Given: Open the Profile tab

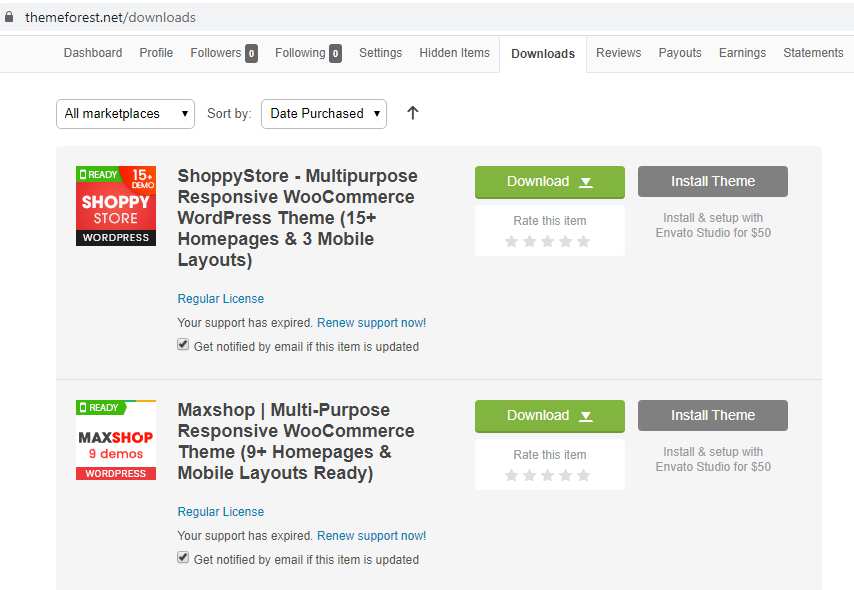Looking at the screenshot, I should point(156,53).
